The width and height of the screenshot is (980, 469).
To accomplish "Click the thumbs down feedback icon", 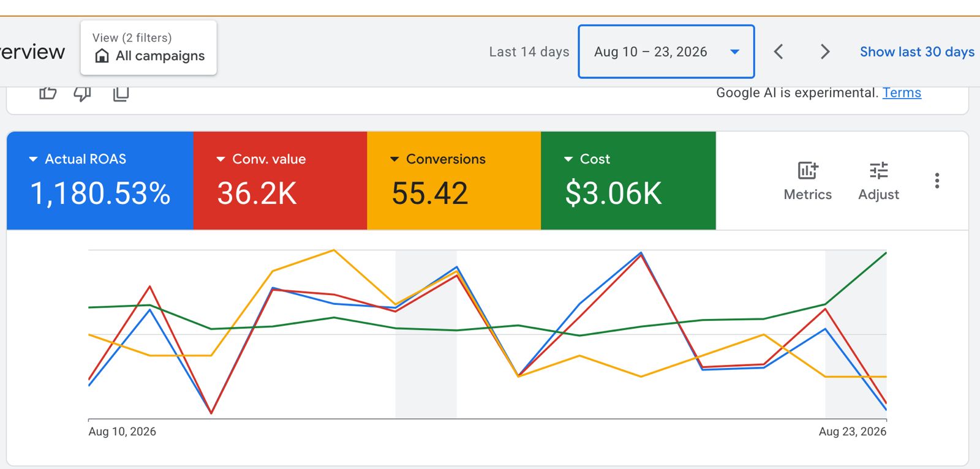I will (x=83, y=94).
